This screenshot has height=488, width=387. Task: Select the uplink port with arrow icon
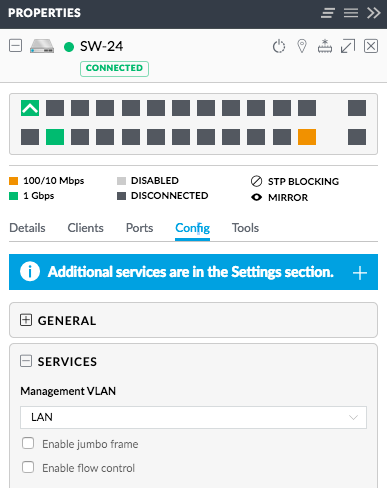30,108
